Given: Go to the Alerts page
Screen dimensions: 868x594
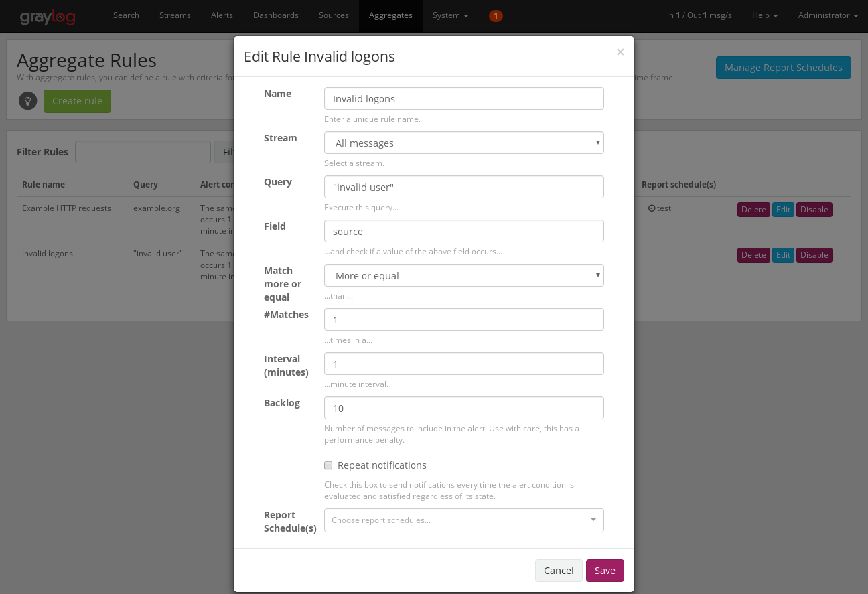Looking at the screenshot, I should tap(222, 15).
